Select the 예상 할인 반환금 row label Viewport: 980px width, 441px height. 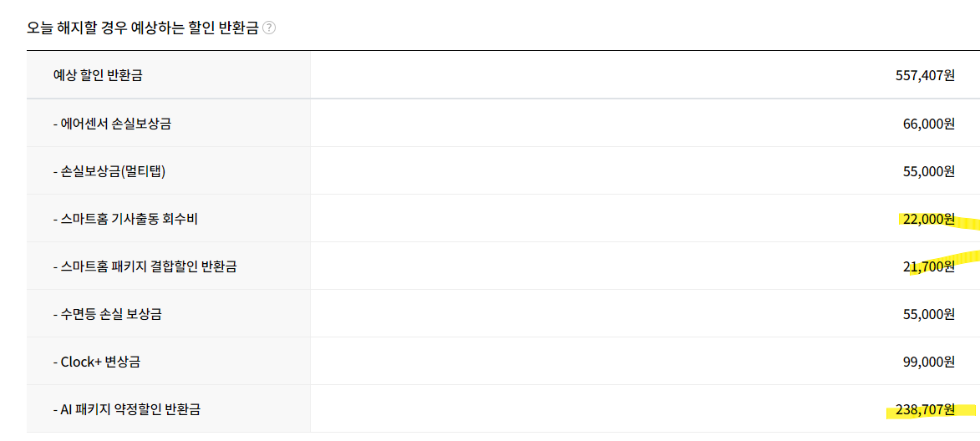click(98, 75)
